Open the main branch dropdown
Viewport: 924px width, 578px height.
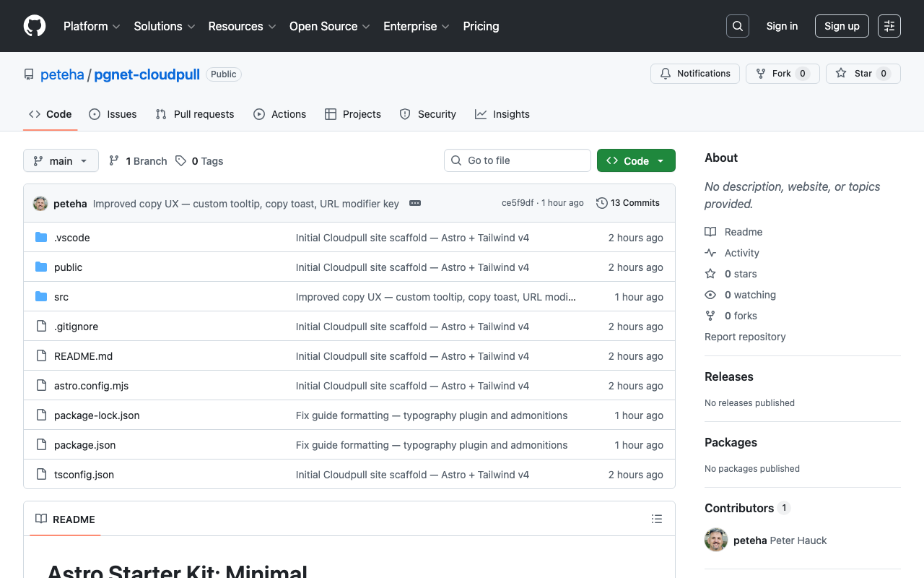(61, 160)
